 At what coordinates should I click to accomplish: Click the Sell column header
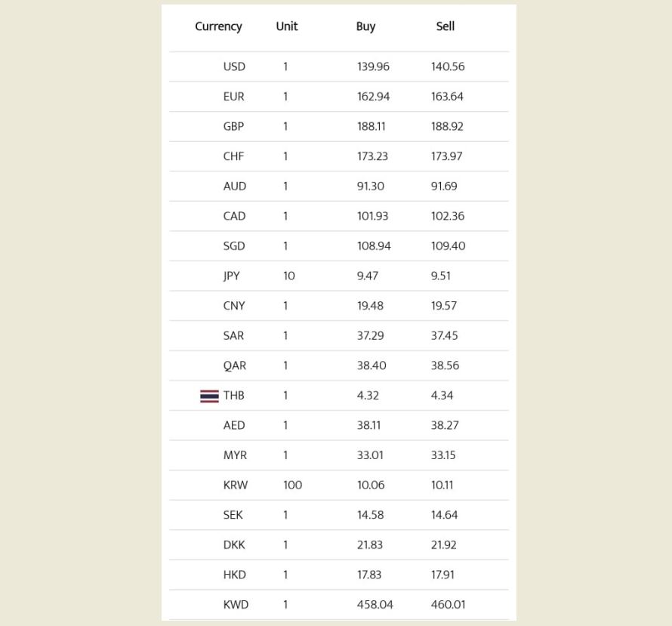pos(445,26)
